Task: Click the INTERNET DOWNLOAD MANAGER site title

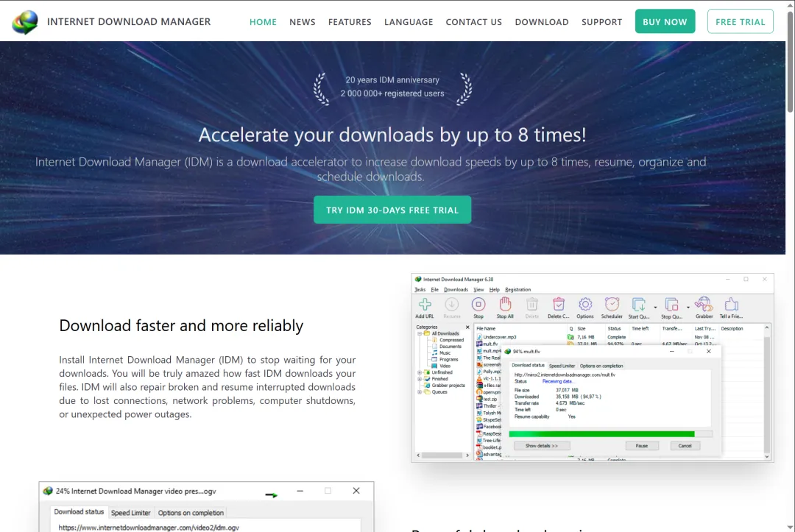Action: (x=129, y=21)
